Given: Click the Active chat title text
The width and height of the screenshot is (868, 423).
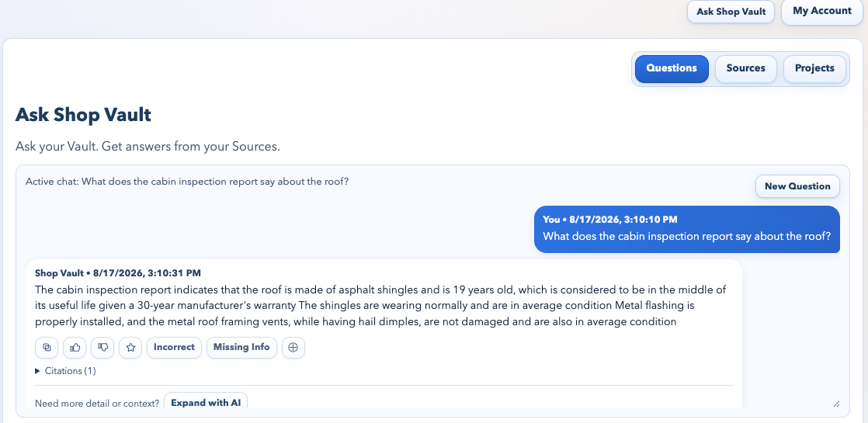Looking at the screenshot, I should pos(187,182).
